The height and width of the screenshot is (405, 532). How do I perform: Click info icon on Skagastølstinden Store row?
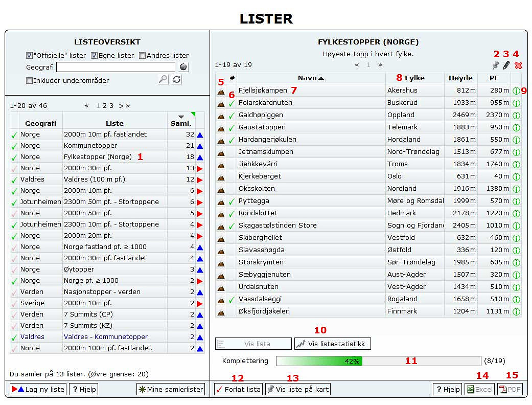516,226
